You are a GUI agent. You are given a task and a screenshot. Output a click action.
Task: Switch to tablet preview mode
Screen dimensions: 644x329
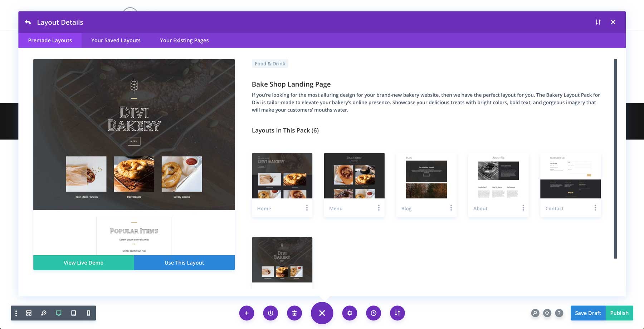click(73, 313)
